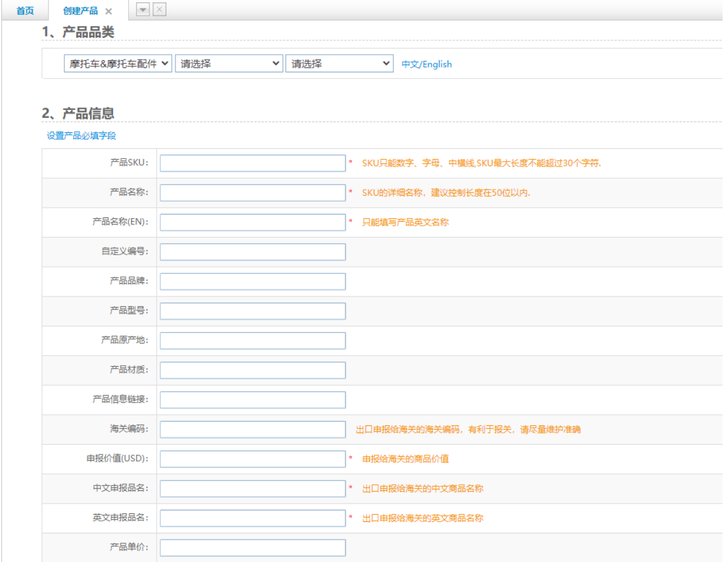Focus the 产品原产地 input box
The height and width of the screenshot is (562, 728).
coord(253,341)
